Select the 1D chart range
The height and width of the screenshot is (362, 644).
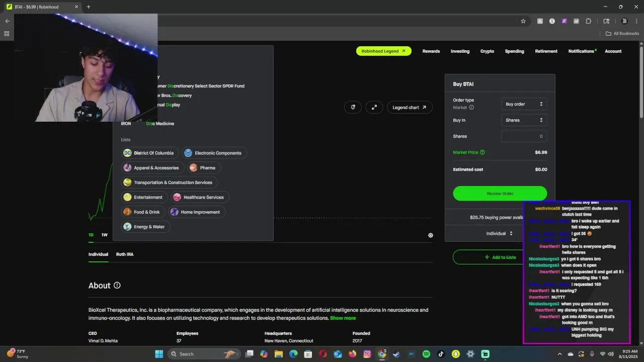click(x=91, y=235)
